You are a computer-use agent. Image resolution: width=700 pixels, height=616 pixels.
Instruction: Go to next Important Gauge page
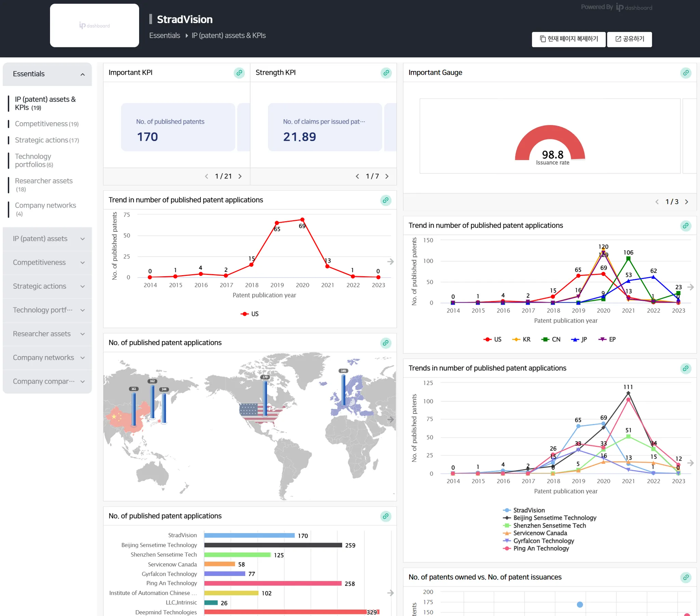click(x=686, y=202)
